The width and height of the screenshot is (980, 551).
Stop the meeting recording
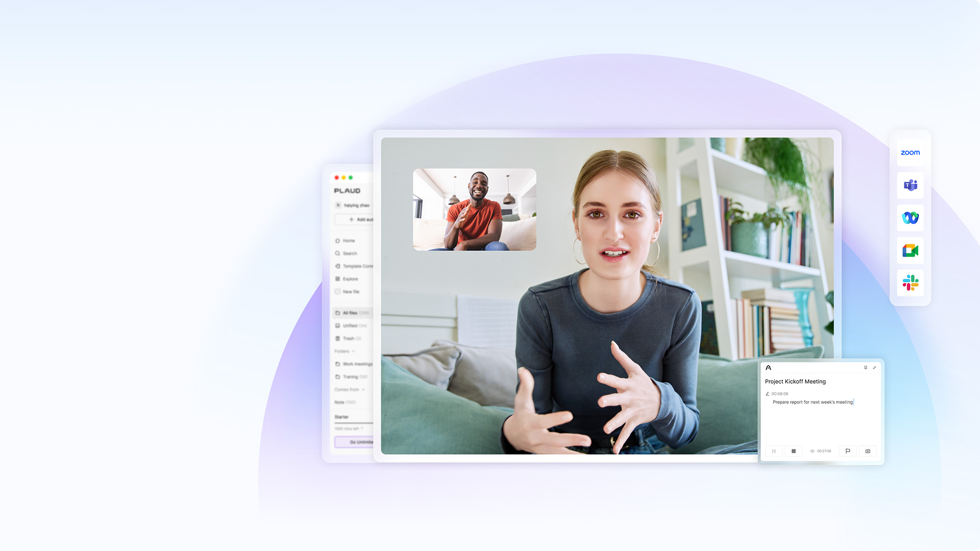click(x=793, y=451)
